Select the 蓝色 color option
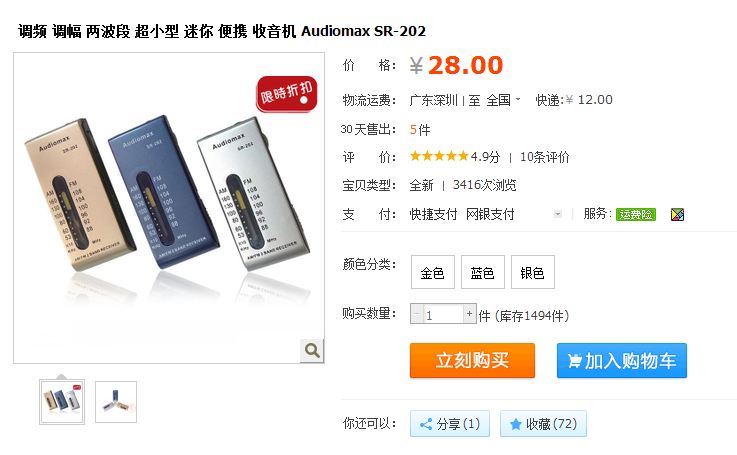 pos(483,272)
